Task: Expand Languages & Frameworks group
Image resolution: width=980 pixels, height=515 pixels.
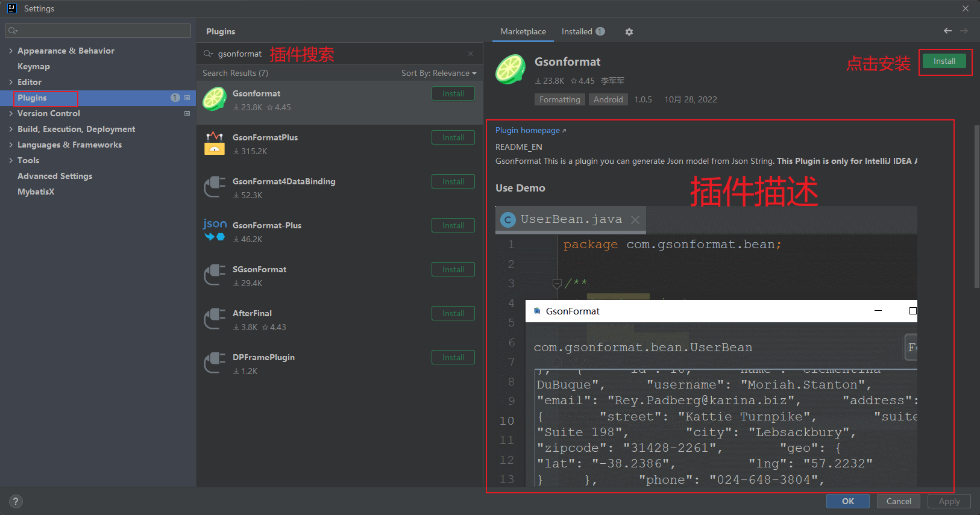Action: point(11,145)
